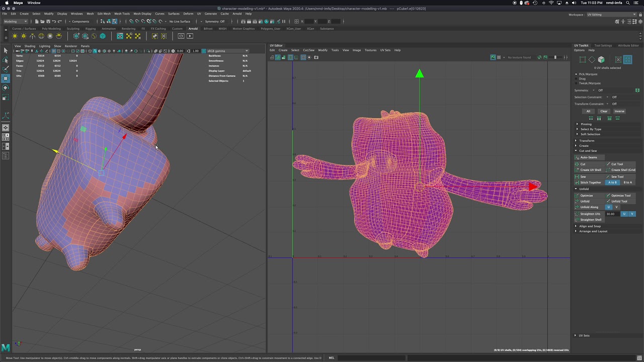Click the Arnold standin cube shelf icon
Image resolution: width=644 pixels, height=362 pixels.
point(76,36)
